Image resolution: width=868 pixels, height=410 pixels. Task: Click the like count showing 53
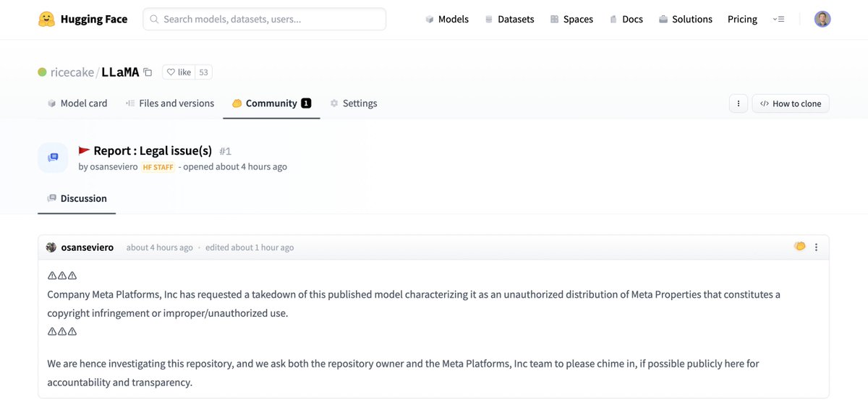204,72
